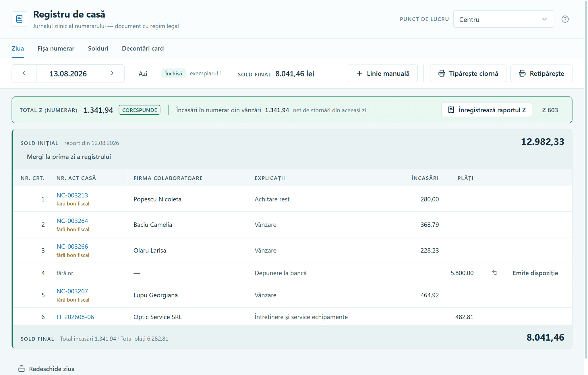The height and width of the screenshot is (375, 588).
Task: Click the Azi button
Action: point(143,74)
